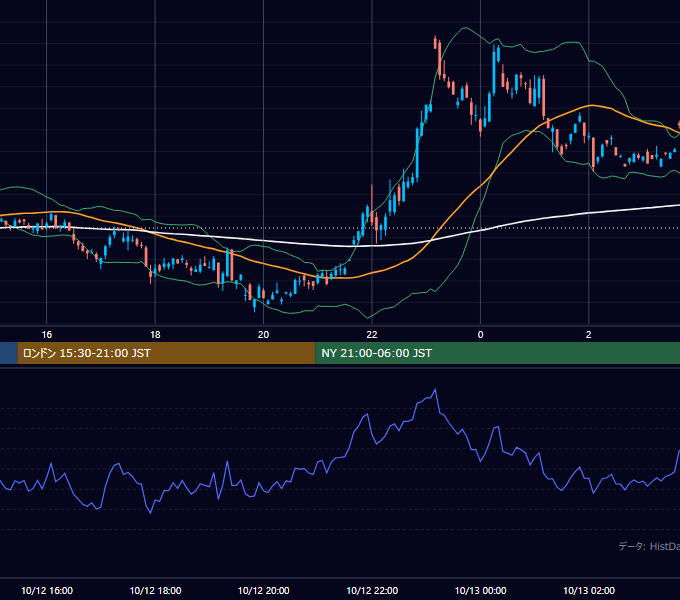Click the "20" hour label on the price chart axis
Image resolution: width=680 pixels, height=600 pixels.
click(263, 335)
